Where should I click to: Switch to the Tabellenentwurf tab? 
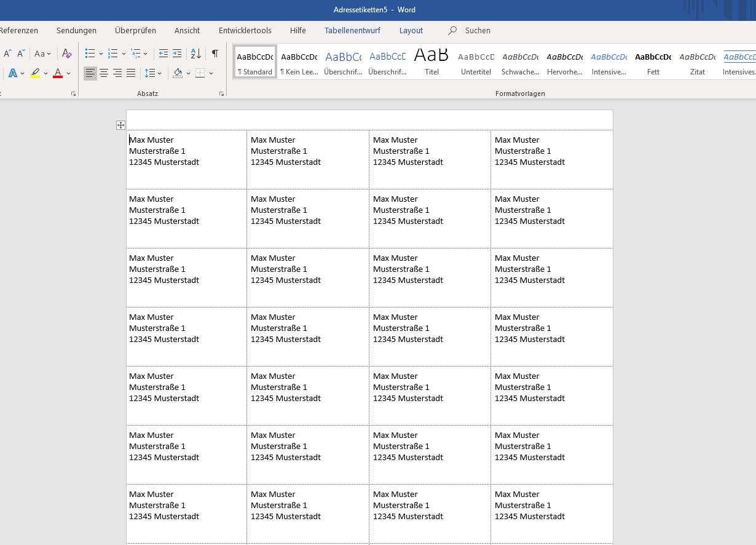coord(352,30)
